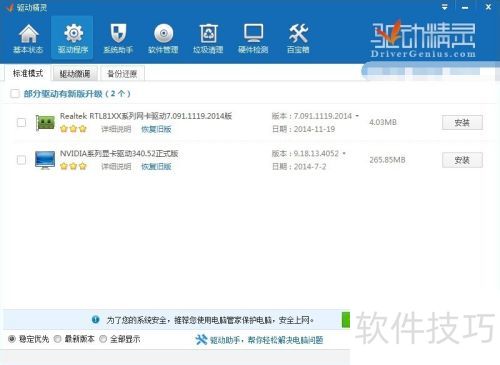500x365 pixels.
Task: Close the 驱动精灵 window
Action: [x=488, y=7]
